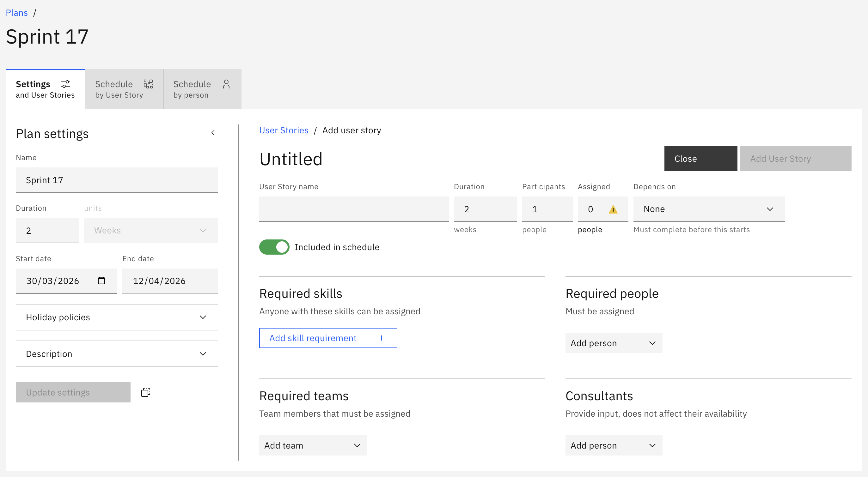This screenshot has height=477, width=868.
Task: Open Add person dropdown under Required people
Action: (614, 343)
